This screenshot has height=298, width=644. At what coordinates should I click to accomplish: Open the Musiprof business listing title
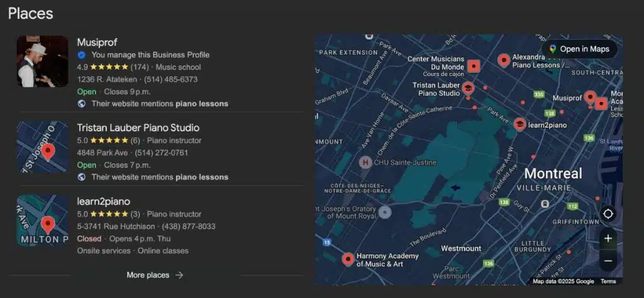[97, 42]
